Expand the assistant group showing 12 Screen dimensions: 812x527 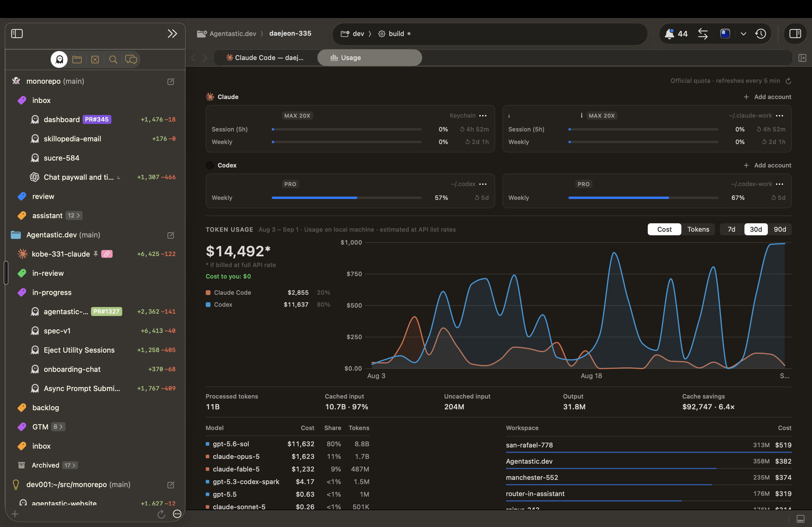74,215
